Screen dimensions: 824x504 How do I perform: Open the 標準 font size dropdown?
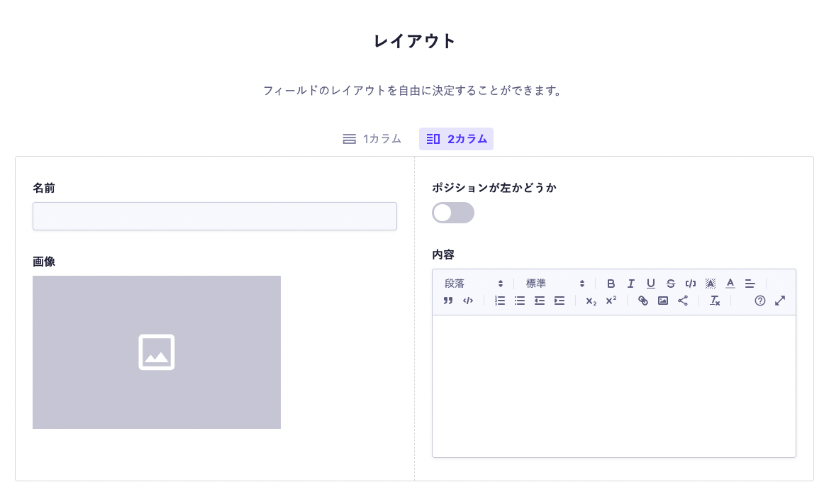pos(555,284)
